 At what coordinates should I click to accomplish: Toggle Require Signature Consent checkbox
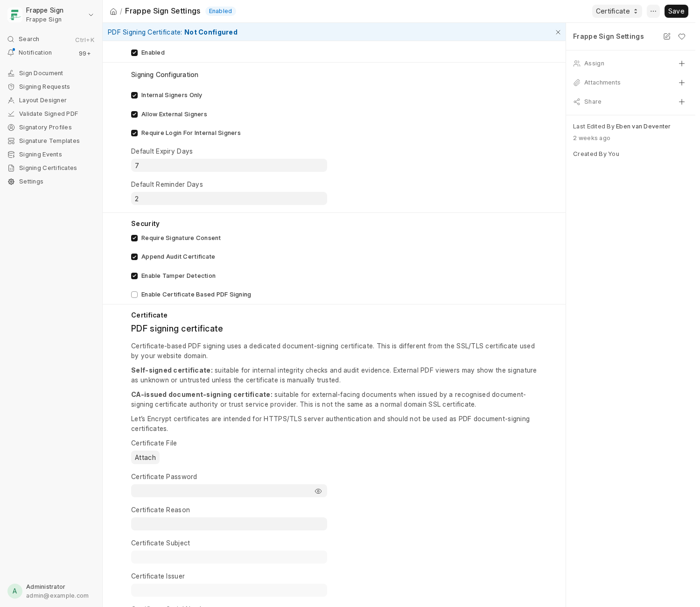pos(134,238)
